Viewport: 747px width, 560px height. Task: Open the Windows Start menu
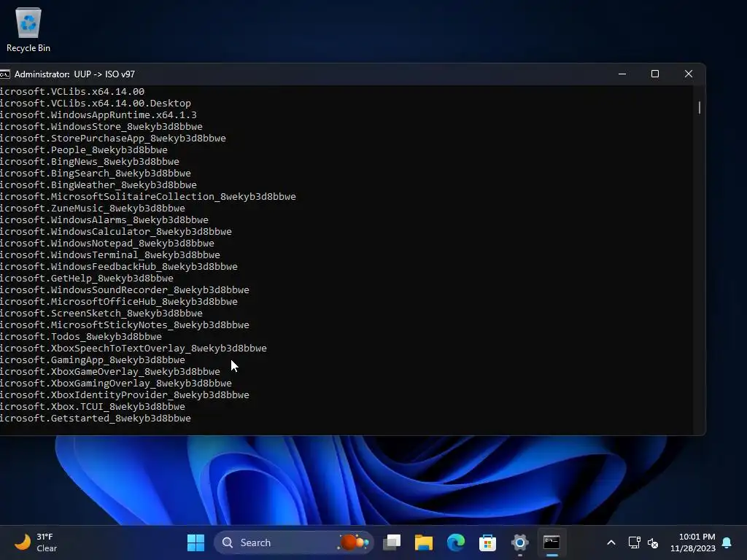(196, 542)
